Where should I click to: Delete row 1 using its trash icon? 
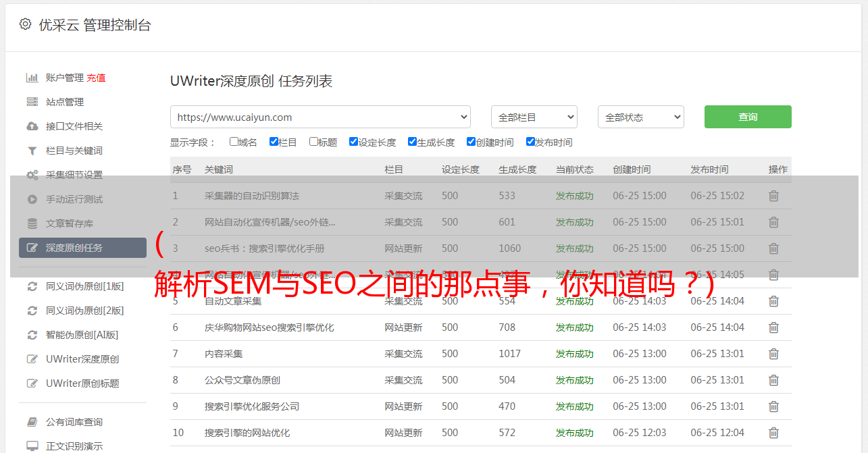click(x=773, y=196)
